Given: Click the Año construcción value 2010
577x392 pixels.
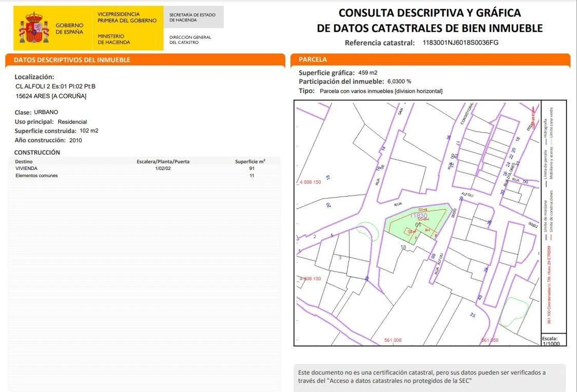Looking at the screenshot, I should click(75, 140).
